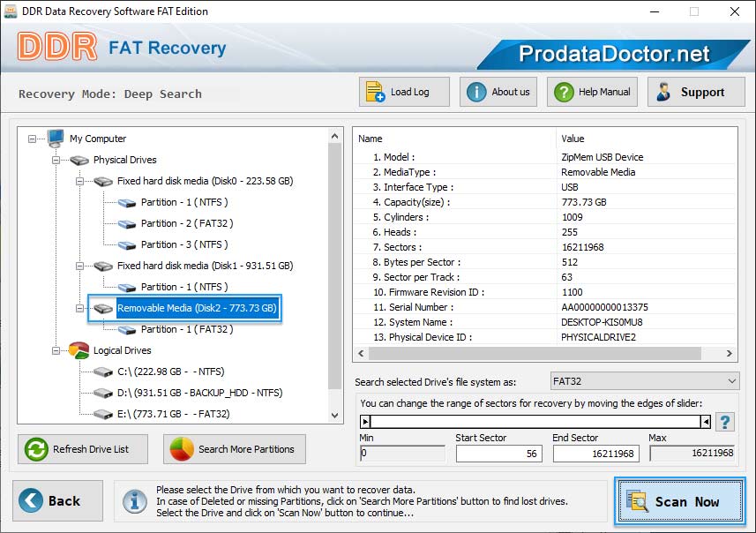756x533 pixels.
Task: Click the Removable Media Disk2 drive icon
Action: (103, 308)
